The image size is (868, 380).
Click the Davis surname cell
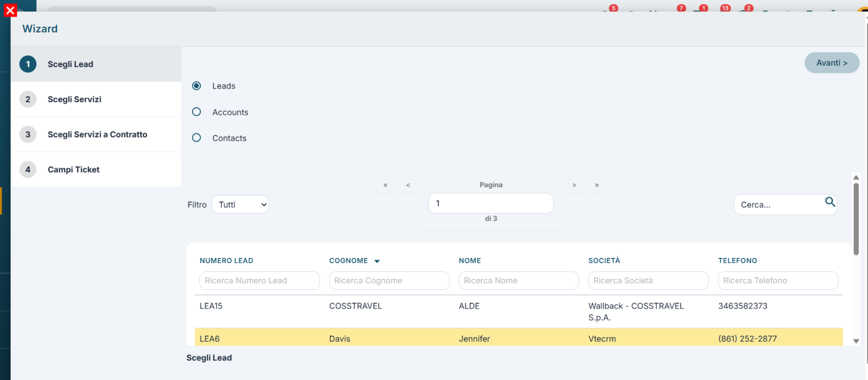click(339, 339)
